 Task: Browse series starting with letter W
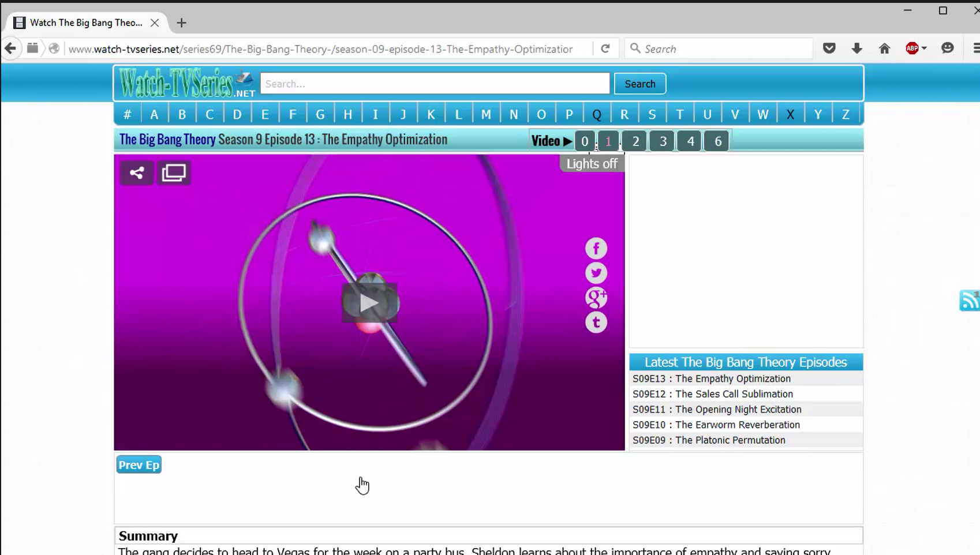click(762, 114)
